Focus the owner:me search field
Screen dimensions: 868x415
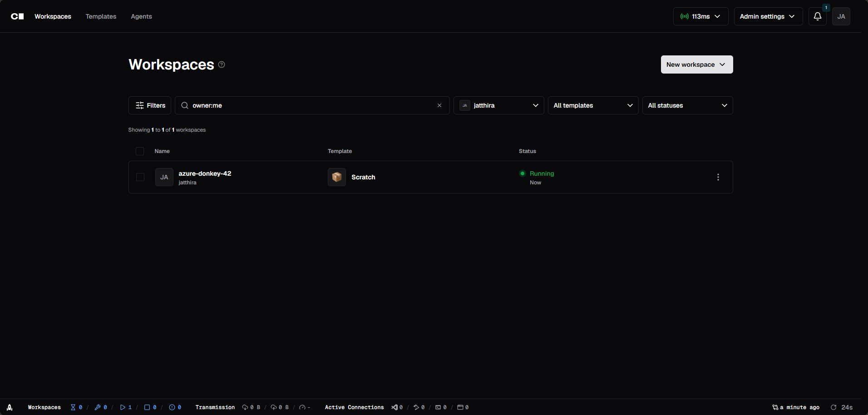click(x=312, y=105)
